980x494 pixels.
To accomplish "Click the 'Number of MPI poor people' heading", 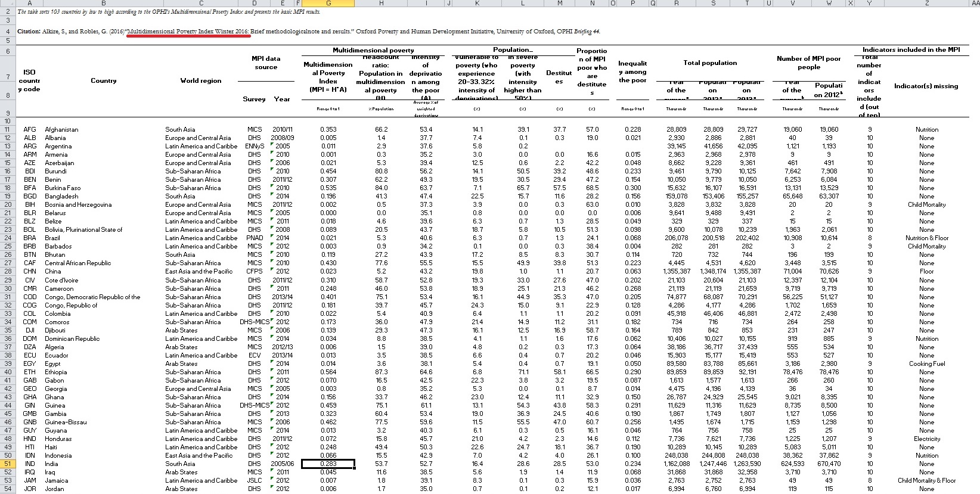I will 809,63.
